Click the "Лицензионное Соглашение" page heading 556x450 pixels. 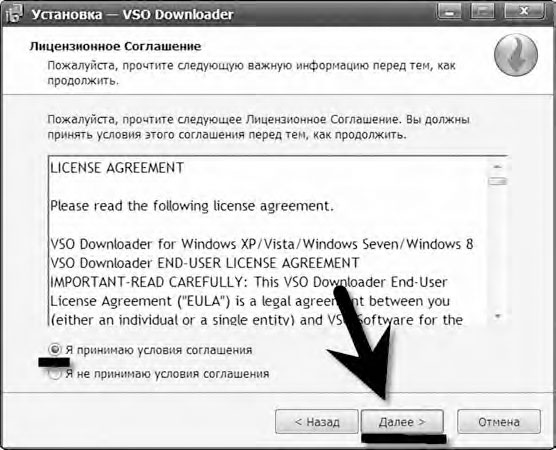[x=115, y=46]
